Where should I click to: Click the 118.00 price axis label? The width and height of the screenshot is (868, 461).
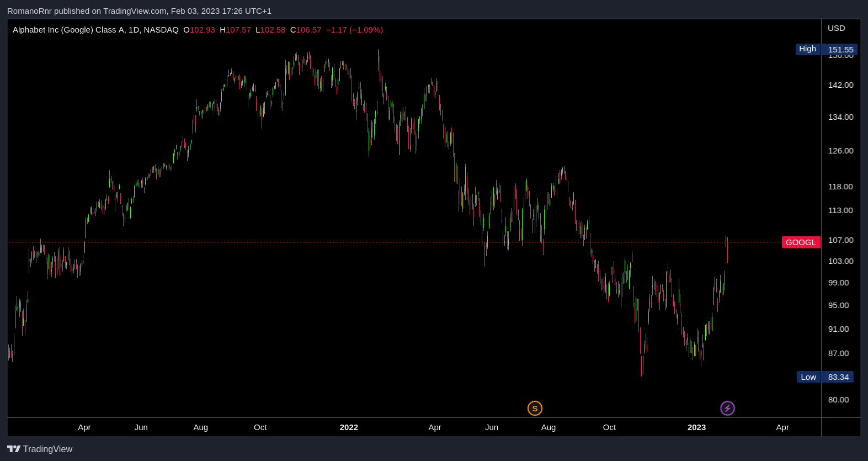(840, 187)
